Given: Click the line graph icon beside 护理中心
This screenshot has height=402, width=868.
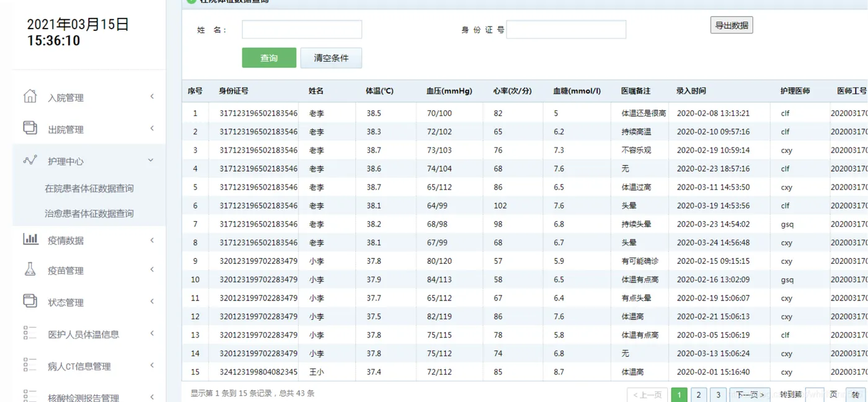Looking at the screenshot, I should pyautogui.click(x=30, y=160).
